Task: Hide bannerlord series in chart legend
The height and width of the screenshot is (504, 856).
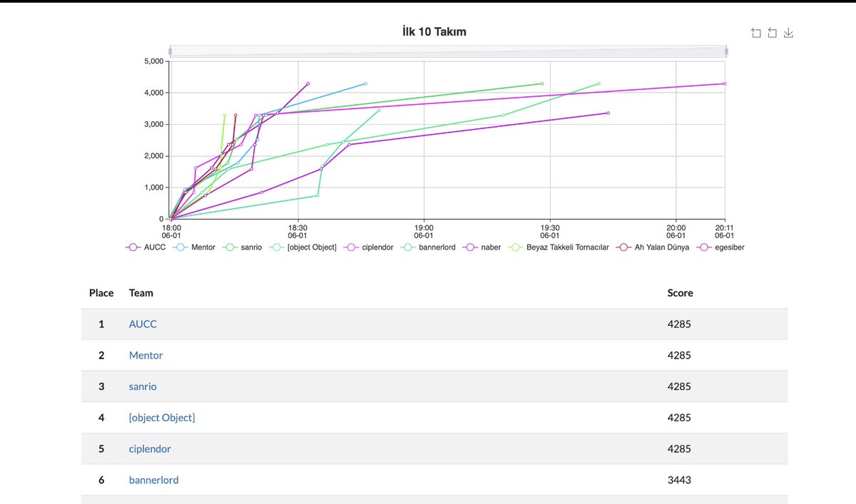Action: point(428,247)
